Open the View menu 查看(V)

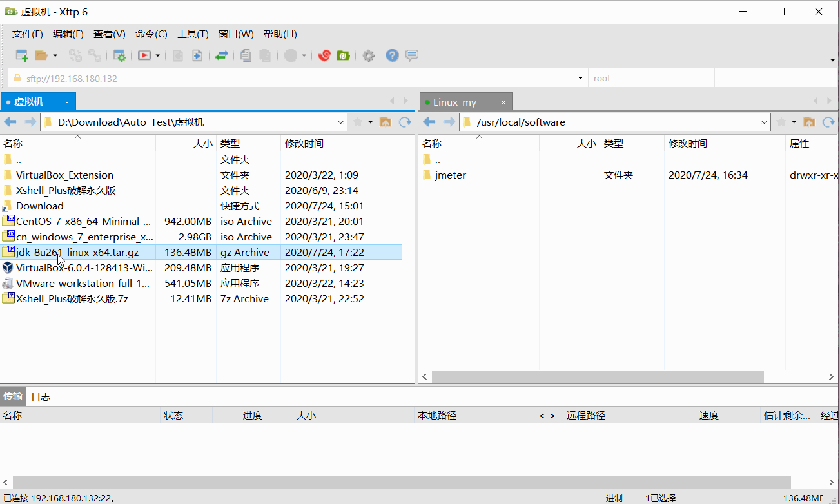110,34
